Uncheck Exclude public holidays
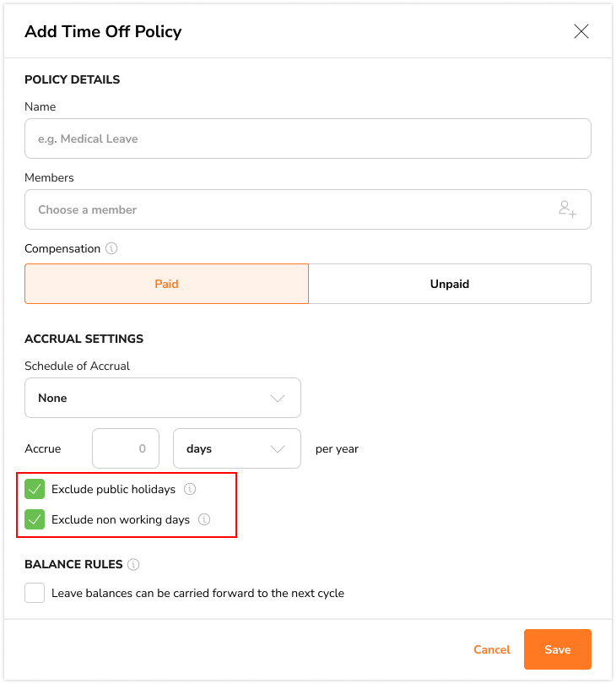 tap(35, 489)
